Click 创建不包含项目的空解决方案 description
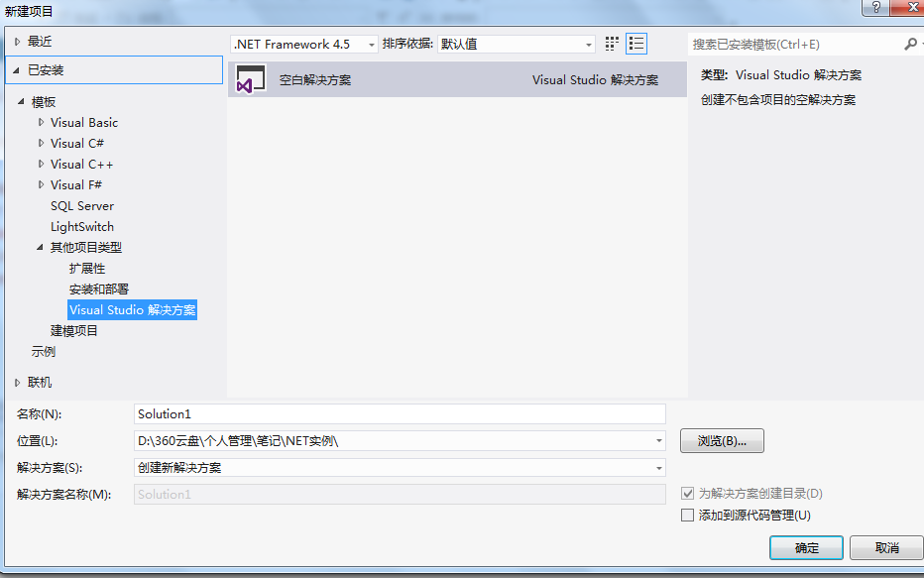This screenshot has width=924, height=578. [x=778, y=99]
